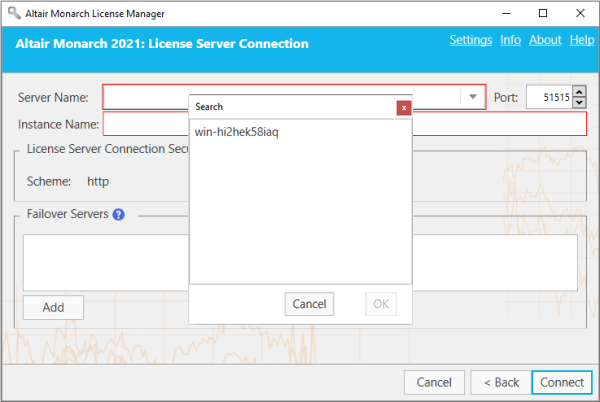Close the Search popup with red X
Image resolution: width=600 pixels, height=402 pixels.
coord(404,107)
